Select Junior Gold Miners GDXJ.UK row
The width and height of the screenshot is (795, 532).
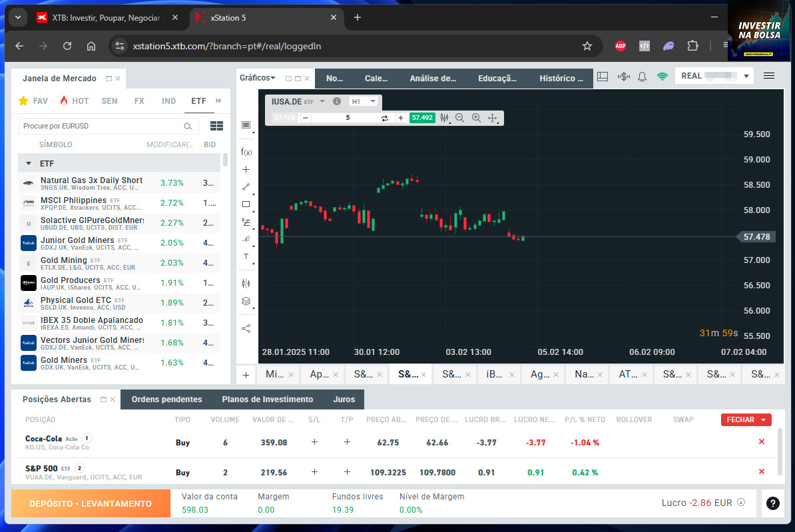coord(120,244)
